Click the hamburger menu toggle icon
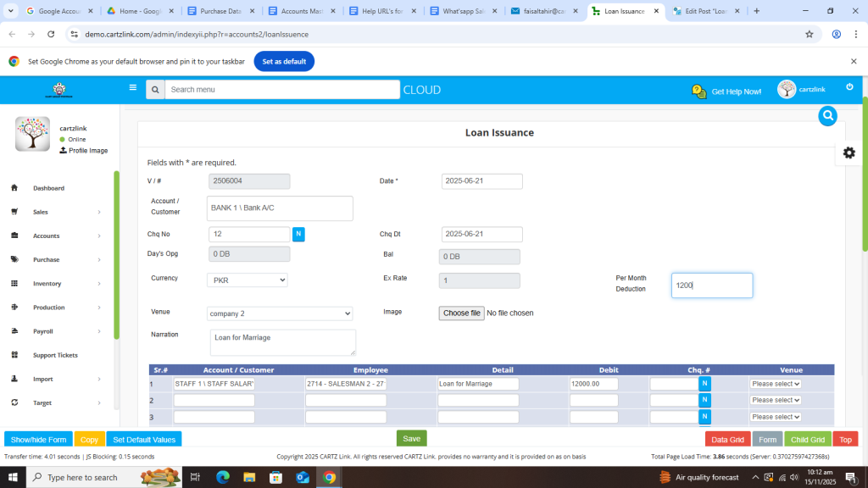 132,87
